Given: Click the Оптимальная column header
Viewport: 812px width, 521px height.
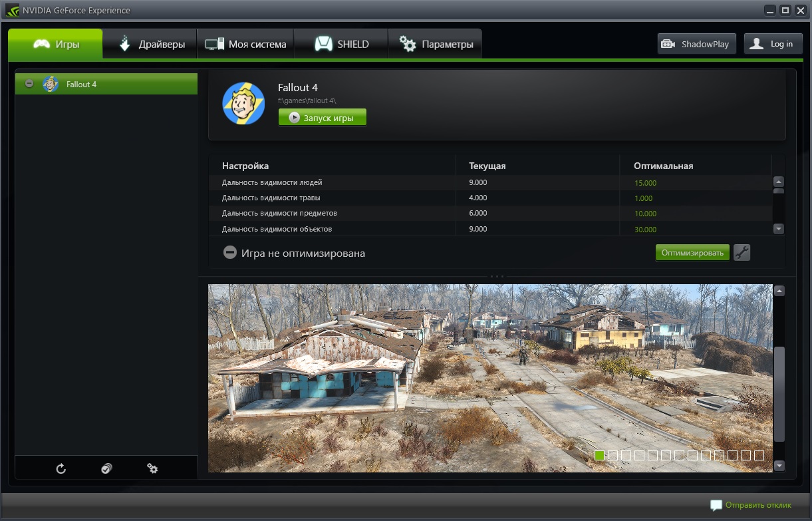Looking at the screenshot, I should (x=664, y=166).
